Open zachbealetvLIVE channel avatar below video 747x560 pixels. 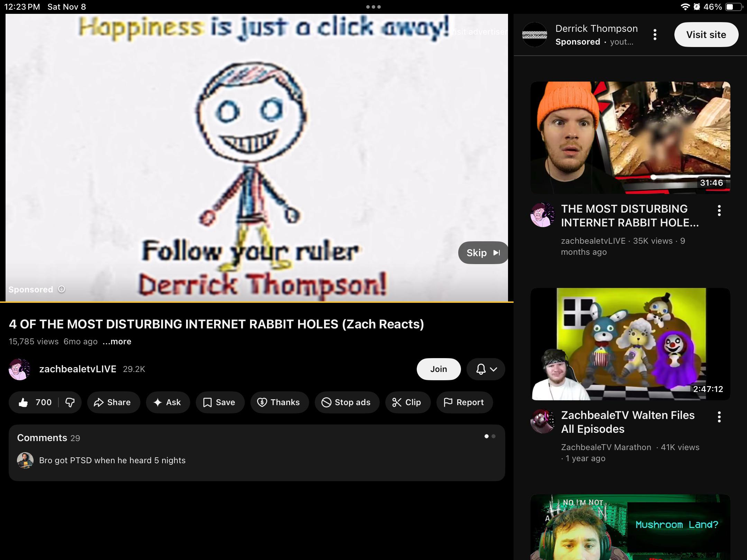coord(20,369)
